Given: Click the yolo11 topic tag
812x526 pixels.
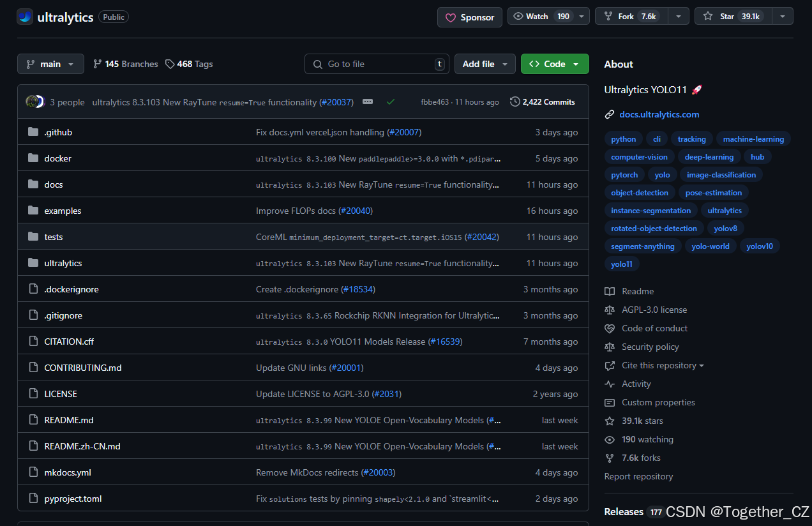Looking at the screenshot, I should click(x=622, y=264).
